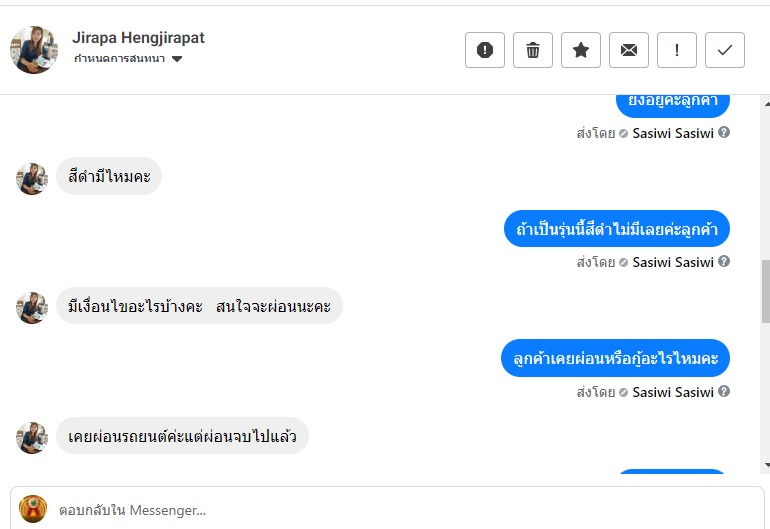Click the spam report exclamation circle icon
The image size is (770, 529).
pyautogui.click(x=485, y=50)
